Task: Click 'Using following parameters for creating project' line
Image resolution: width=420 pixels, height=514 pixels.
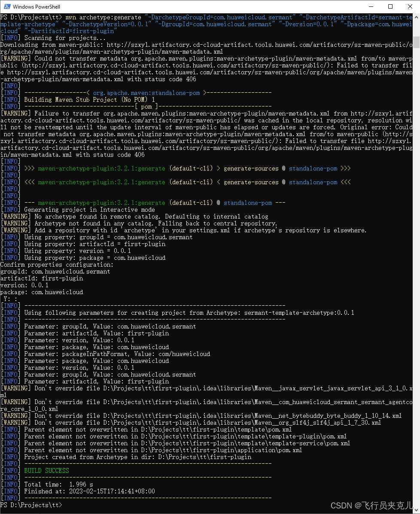Action: pos(177,313)
